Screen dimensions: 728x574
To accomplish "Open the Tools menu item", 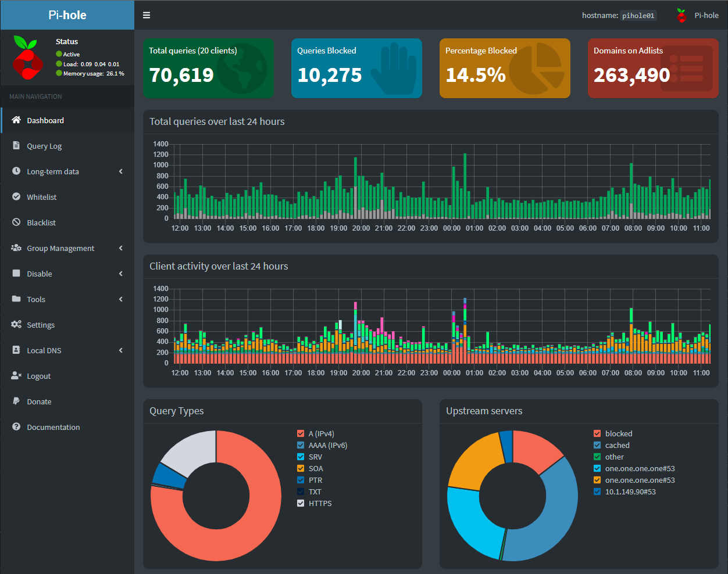I will coord(67,299).
